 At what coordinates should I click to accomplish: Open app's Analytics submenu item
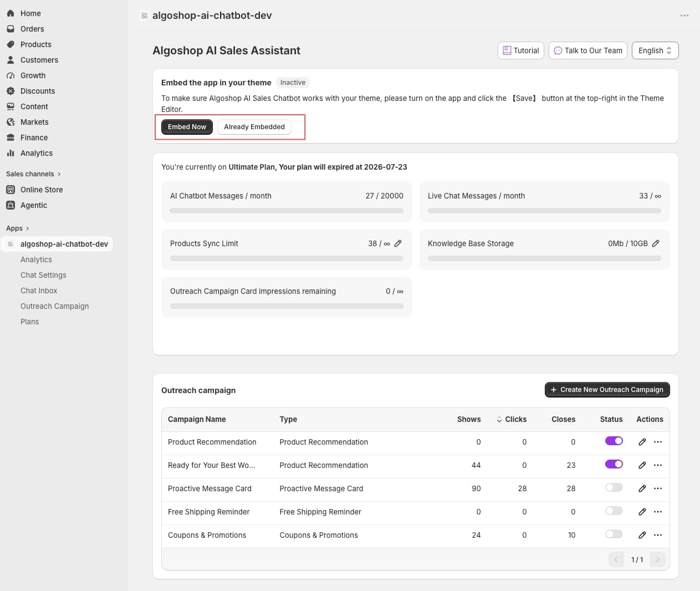click(x=36, y=259)
